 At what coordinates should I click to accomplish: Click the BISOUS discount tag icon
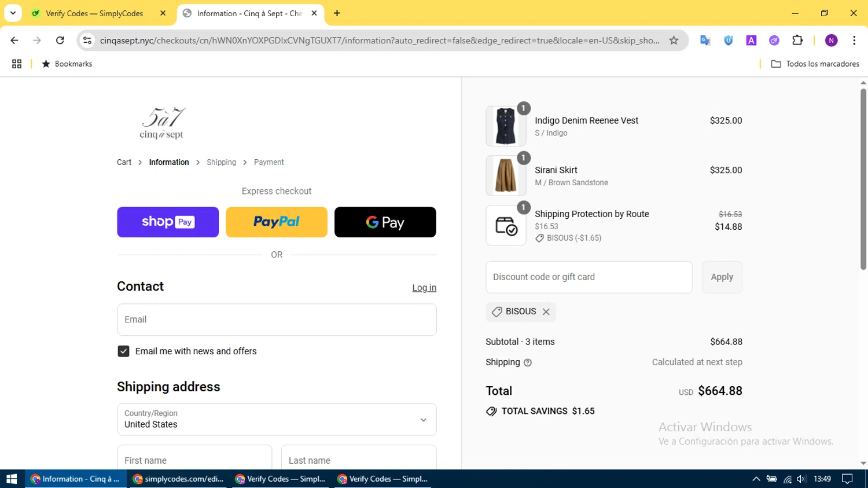[496, 312]
